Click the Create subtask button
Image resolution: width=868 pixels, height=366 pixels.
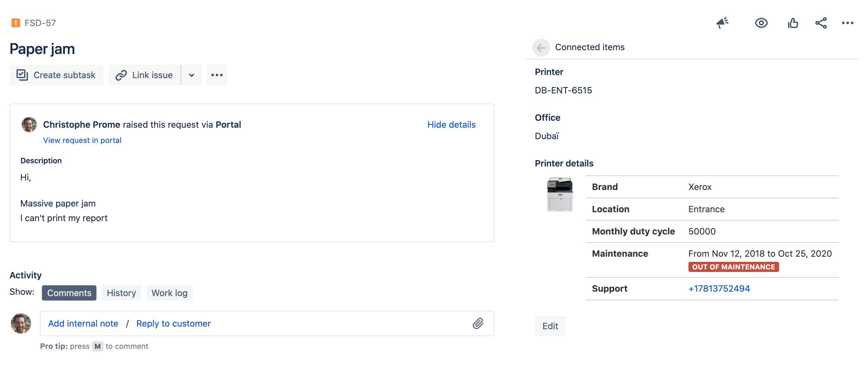[56, 75]
